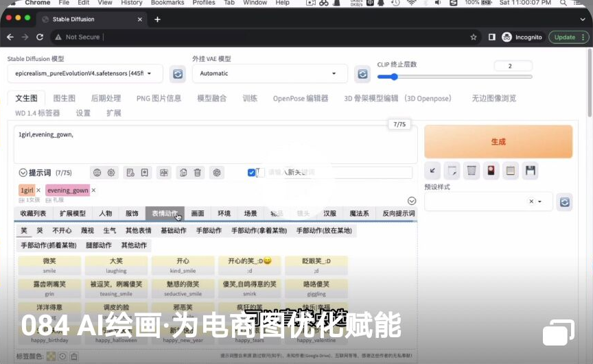Click the trash icon under generate button
593x364 pixels.
(472, 171)
